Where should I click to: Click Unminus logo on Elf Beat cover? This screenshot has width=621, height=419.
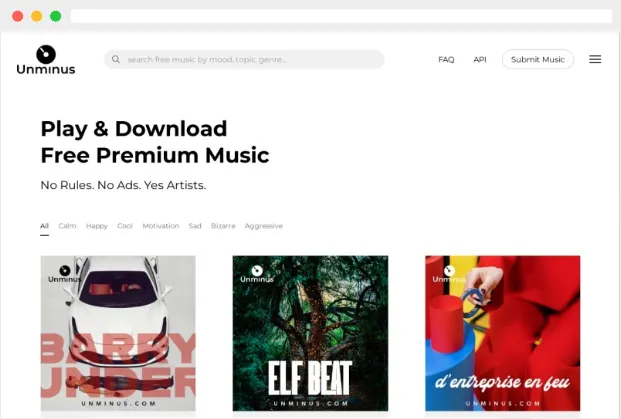click(x=257, y=274)
